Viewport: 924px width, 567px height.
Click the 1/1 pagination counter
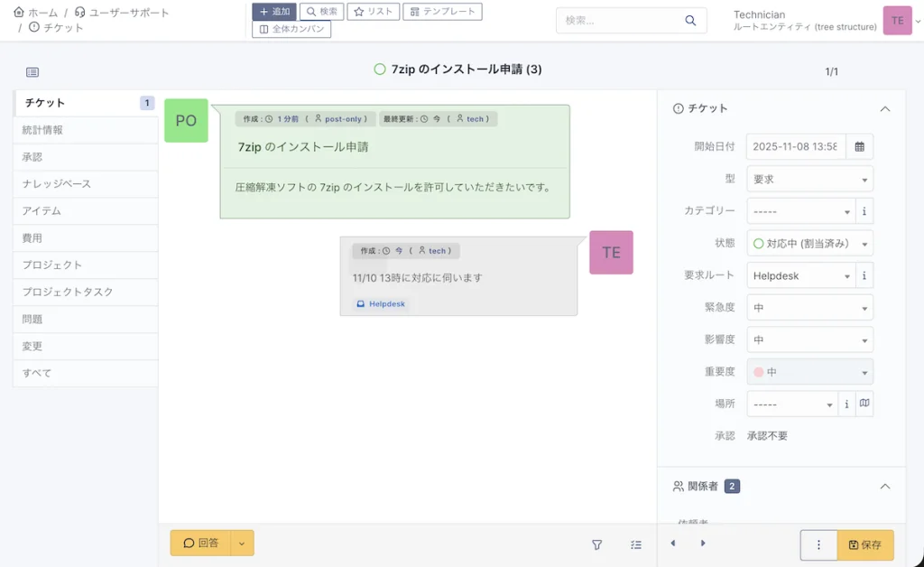click(x=831, y=72)
